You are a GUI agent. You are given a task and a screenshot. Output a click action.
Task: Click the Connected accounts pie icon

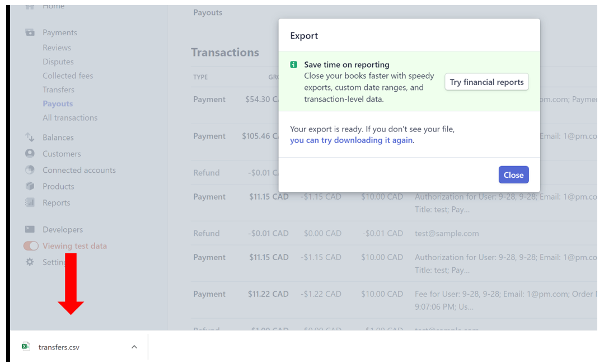30,170
